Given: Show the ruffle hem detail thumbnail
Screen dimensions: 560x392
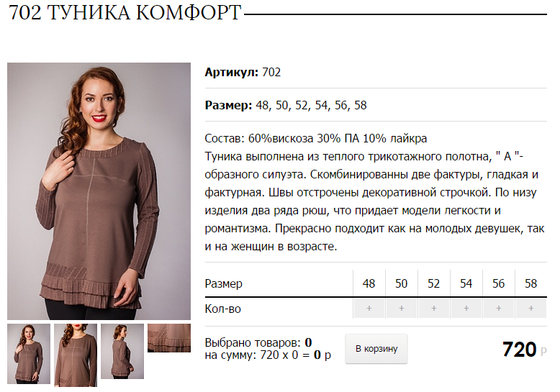Looking at the screenshot, I should pyautogui.click(x=169, y=338).
